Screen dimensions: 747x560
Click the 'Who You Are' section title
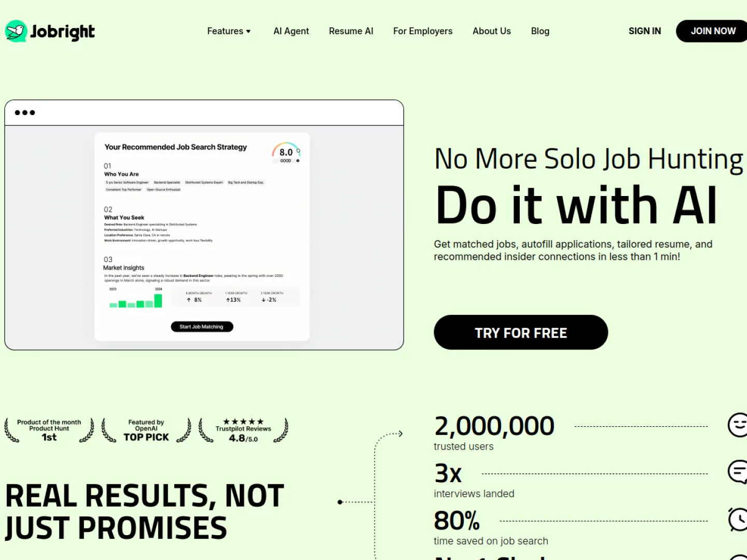tap(121, 174)
